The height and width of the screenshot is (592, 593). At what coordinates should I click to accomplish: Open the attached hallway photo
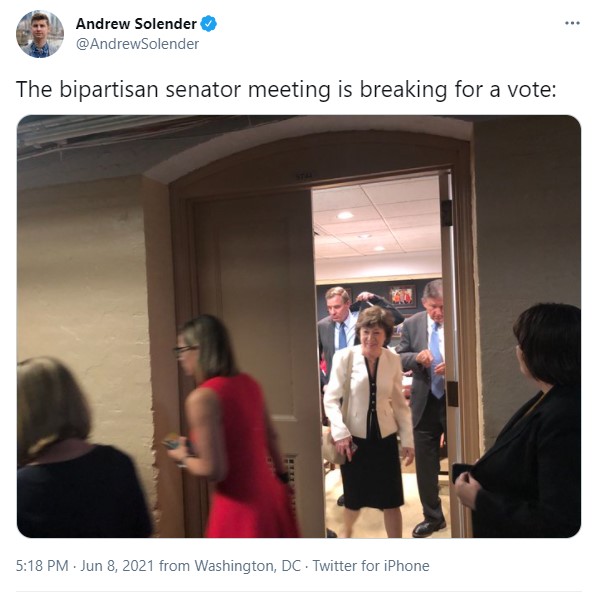(x=299, y=326)
